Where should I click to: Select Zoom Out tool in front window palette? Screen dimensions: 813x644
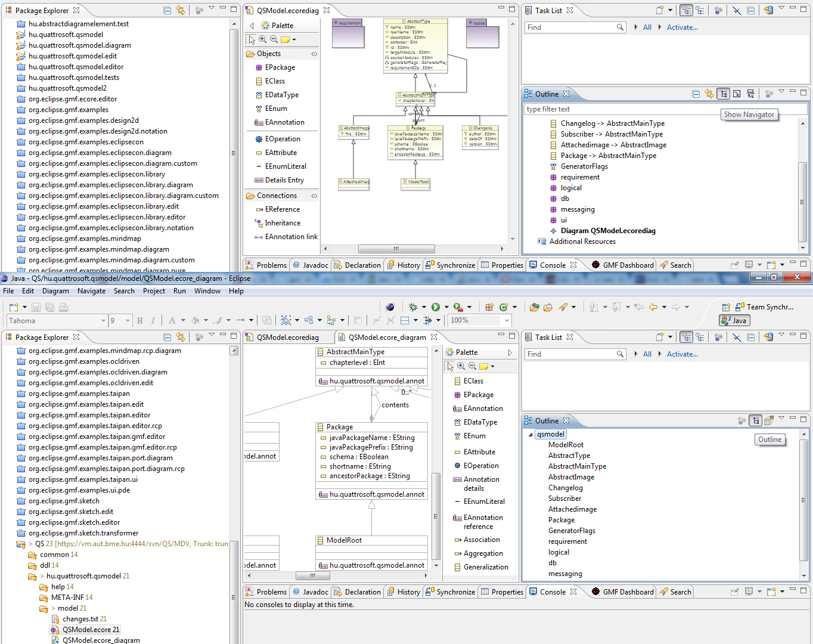472,366
